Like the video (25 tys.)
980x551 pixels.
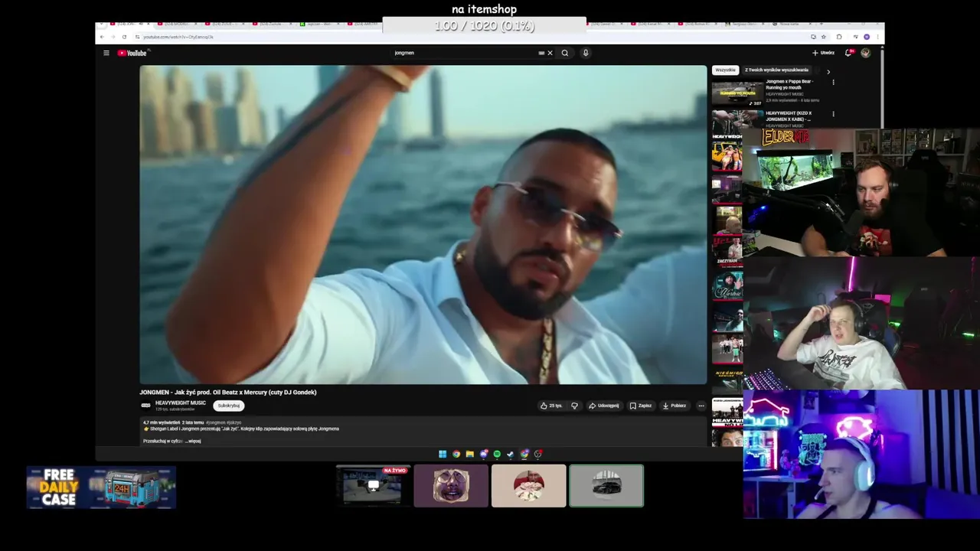point(550,406)
